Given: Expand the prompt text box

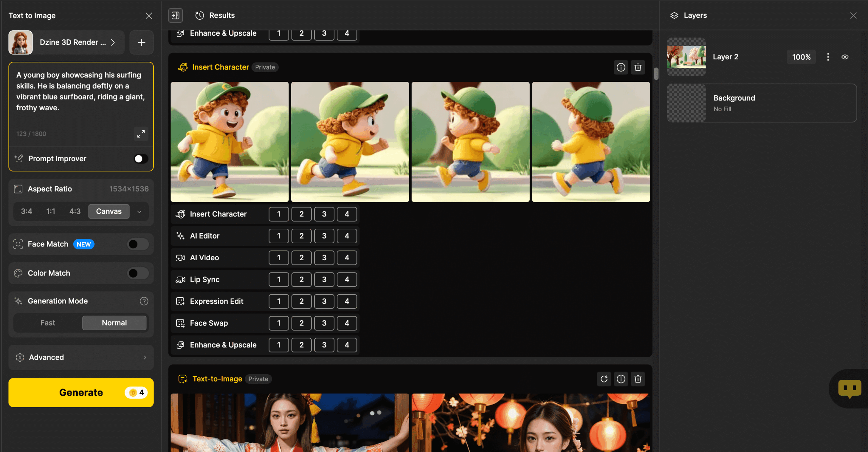Looking at the screenshot, I should coord(141,134).
